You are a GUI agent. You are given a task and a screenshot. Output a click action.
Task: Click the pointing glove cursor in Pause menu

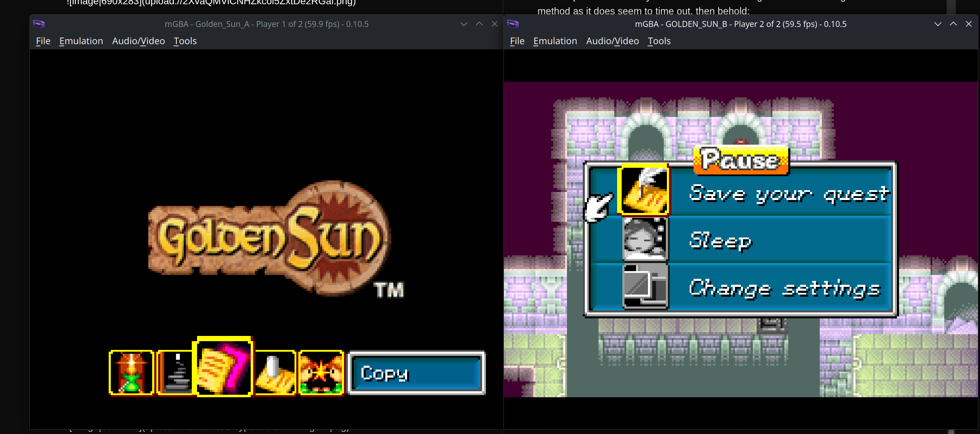[x=598, y=207]
